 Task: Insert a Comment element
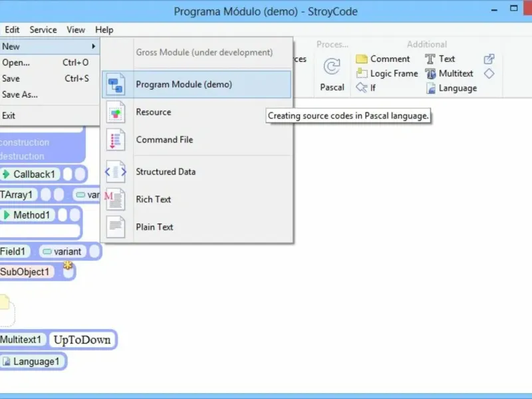(x=383, y=59)
